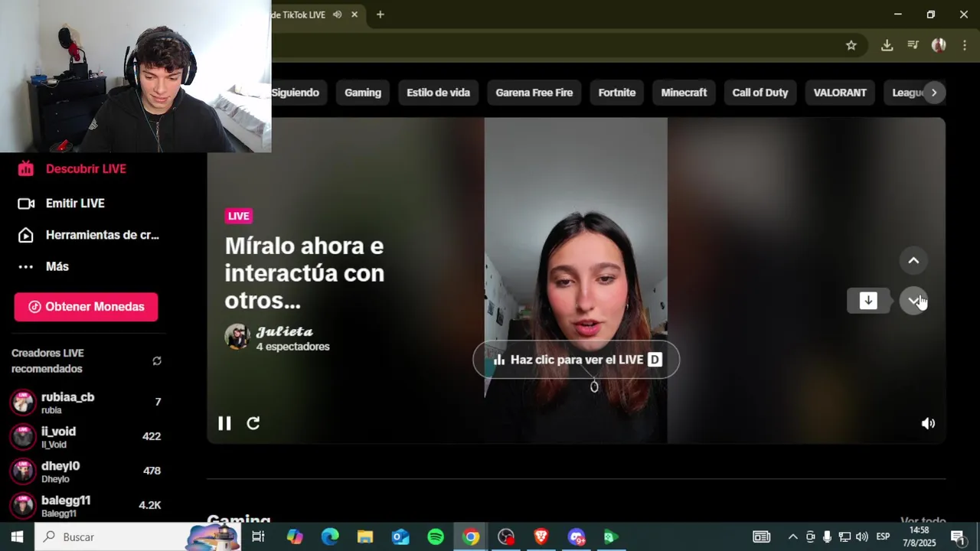
Task: Select the Gaming category chip
Action: point(363,93)
